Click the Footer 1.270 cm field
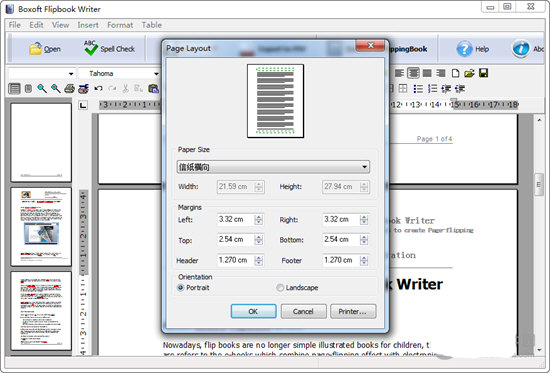The height and width of the screenshot is (373, 550). pyautogui.click(x=341, y=260)
